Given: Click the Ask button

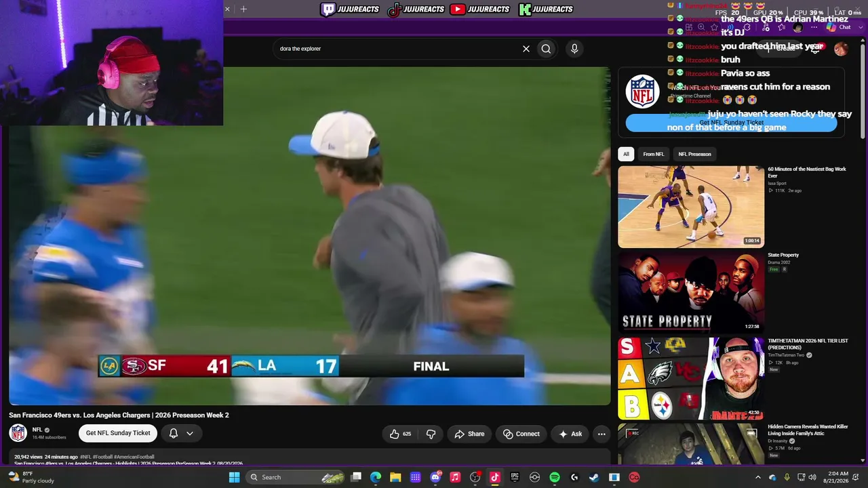Looking at the screenshot, I should (570, 434).
